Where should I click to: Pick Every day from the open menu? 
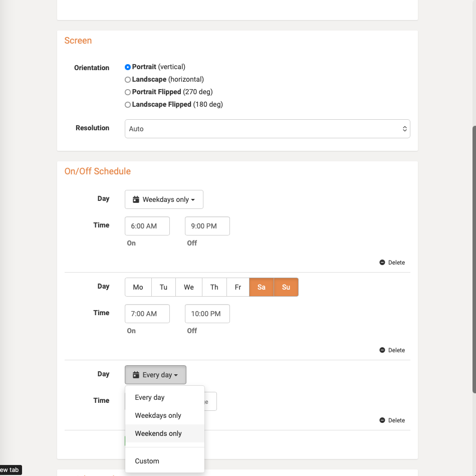(149, 397)
